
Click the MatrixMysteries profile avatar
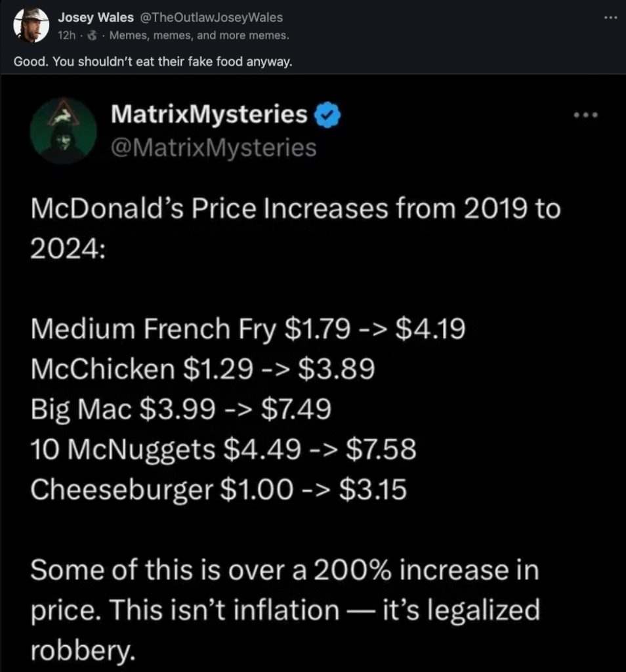[63, 131]
